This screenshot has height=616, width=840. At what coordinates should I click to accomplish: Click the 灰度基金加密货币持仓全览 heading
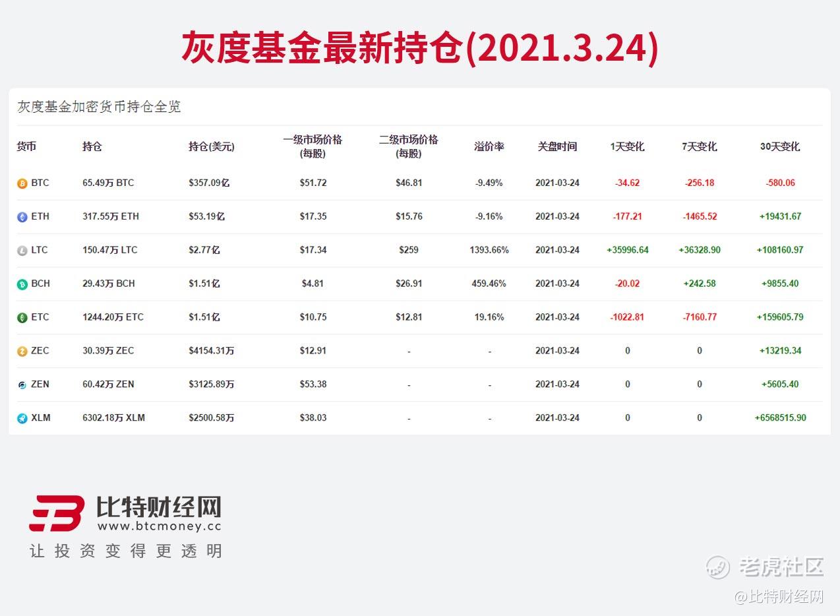[99, 107]
